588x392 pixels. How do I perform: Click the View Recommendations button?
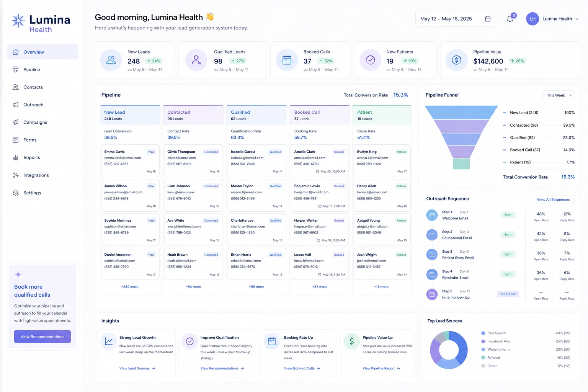pyautogui.click(x=42, y=336)
